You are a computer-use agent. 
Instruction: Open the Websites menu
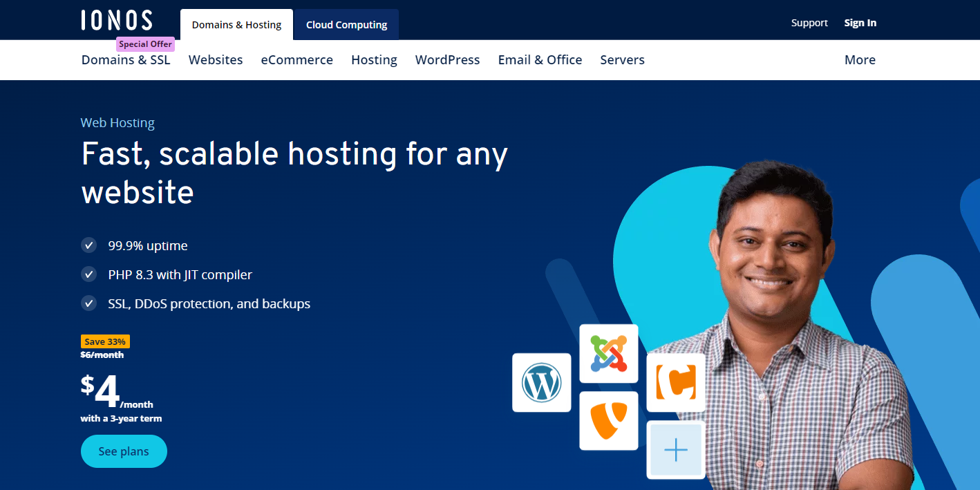(216, 60)
